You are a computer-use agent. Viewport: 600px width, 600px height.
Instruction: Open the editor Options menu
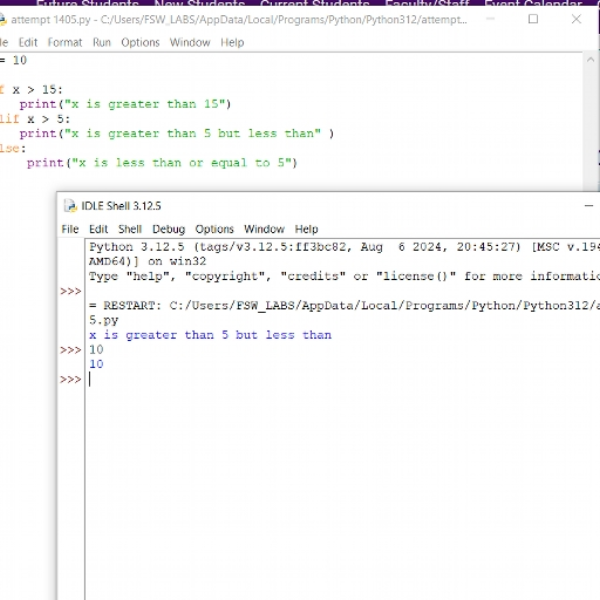pyautogui.click(x=140, y=42)
